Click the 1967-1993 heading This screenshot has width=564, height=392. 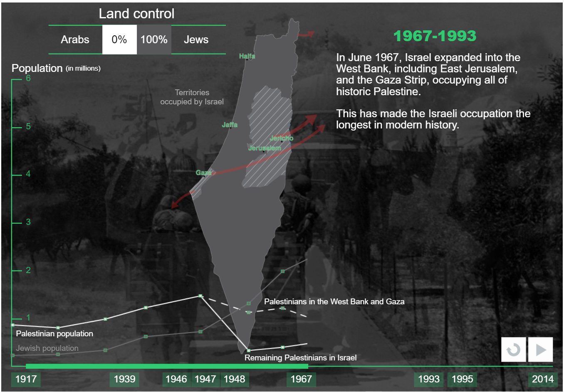435,36
